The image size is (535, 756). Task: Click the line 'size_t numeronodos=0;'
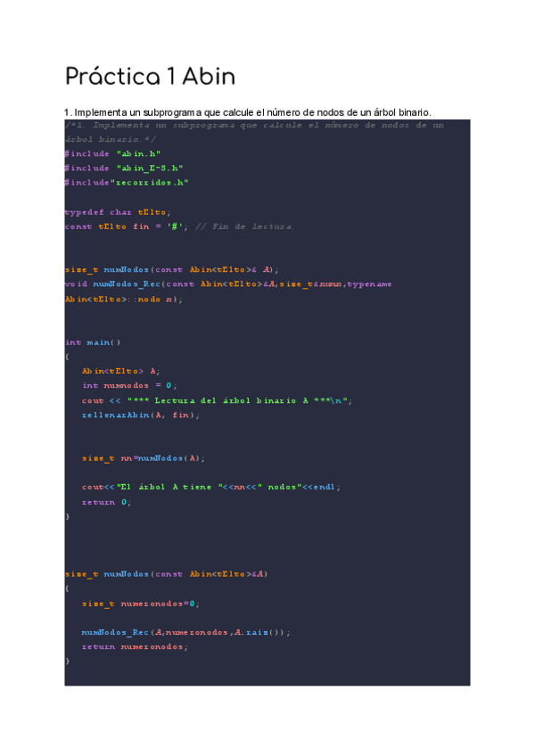point(141,604)
